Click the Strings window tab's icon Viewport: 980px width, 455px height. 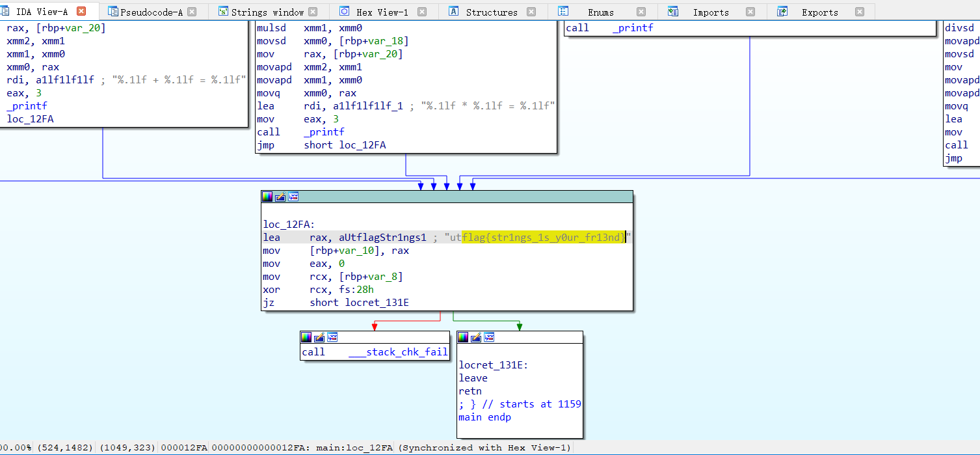224,12
